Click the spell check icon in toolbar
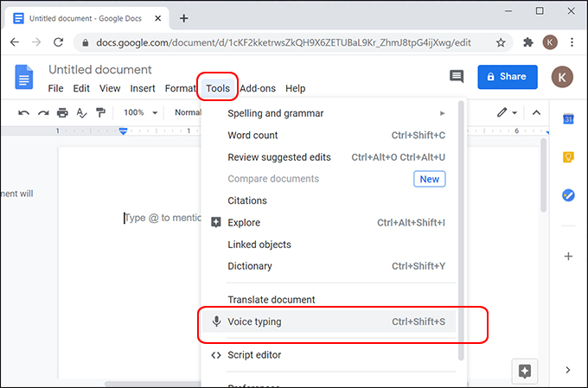This screenshot has height=388, width=588. 81,112
